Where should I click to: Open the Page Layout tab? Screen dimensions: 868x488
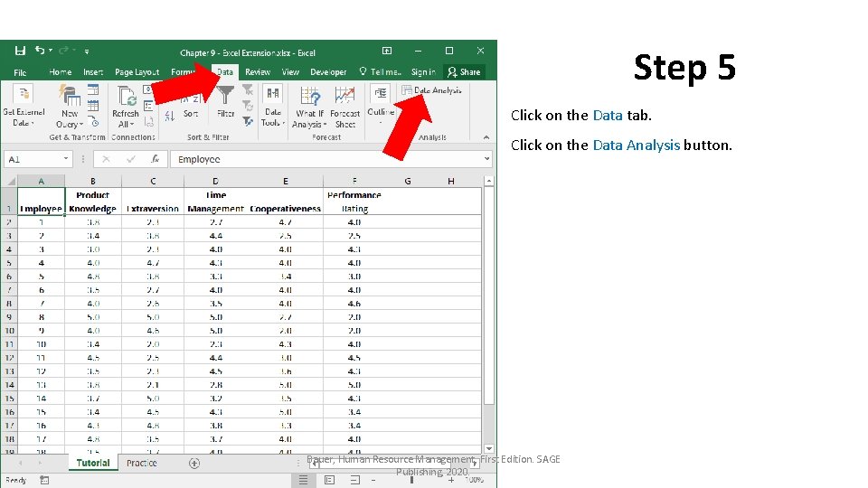pos(137,72)
